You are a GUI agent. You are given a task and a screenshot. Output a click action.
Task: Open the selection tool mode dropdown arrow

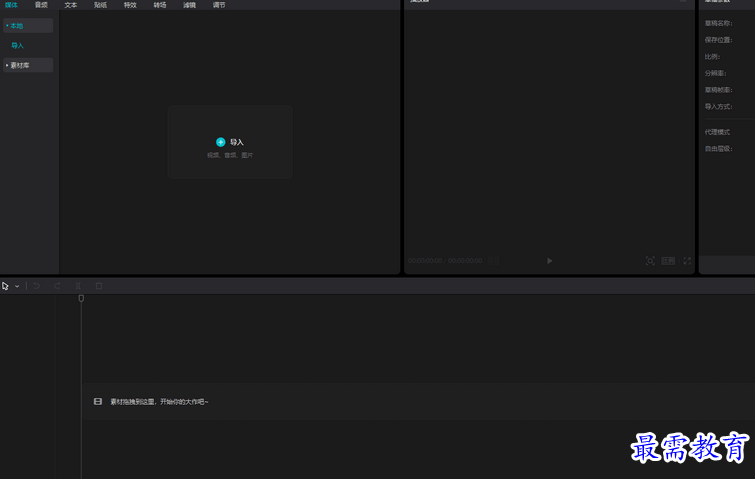(17, 287)
